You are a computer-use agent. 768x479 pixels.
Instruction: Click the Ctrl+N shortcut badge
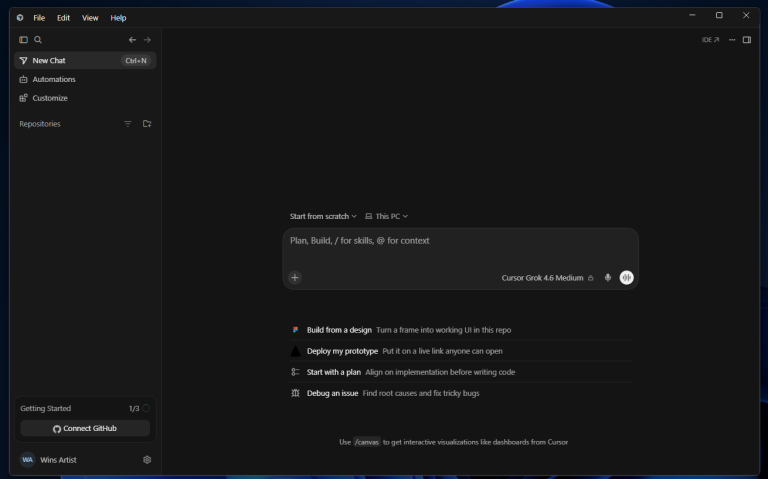point(136,61)
